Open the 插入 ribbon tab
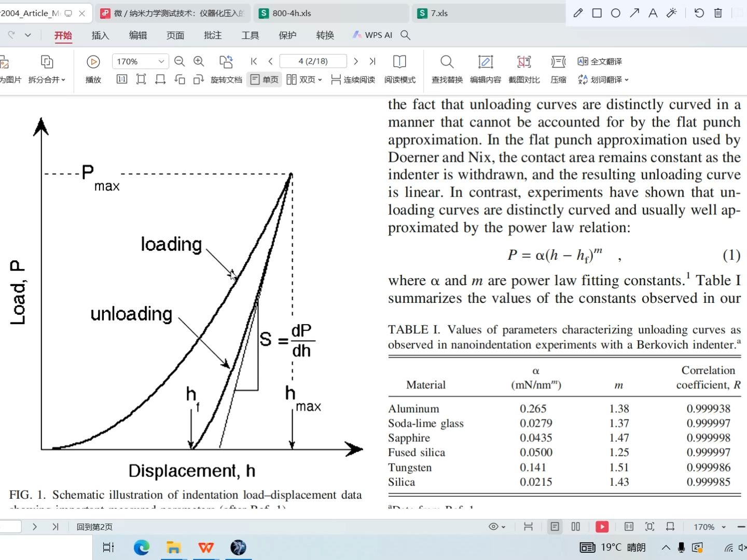This screenshot has height=560, width=747. click(101, 35)
